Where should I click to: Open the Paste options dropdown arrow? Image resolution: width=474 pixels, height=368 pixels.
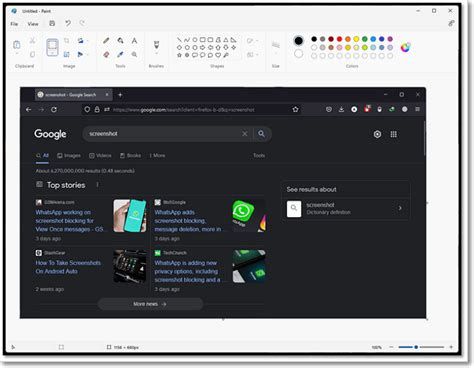pyautogui.click(x=17, y=54)
